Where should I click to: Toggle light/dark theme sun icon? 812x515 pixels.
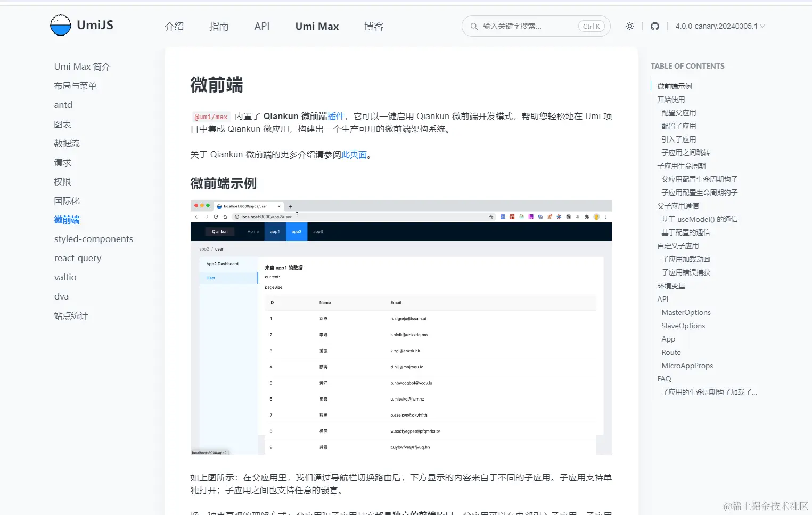tap(630, 26)
